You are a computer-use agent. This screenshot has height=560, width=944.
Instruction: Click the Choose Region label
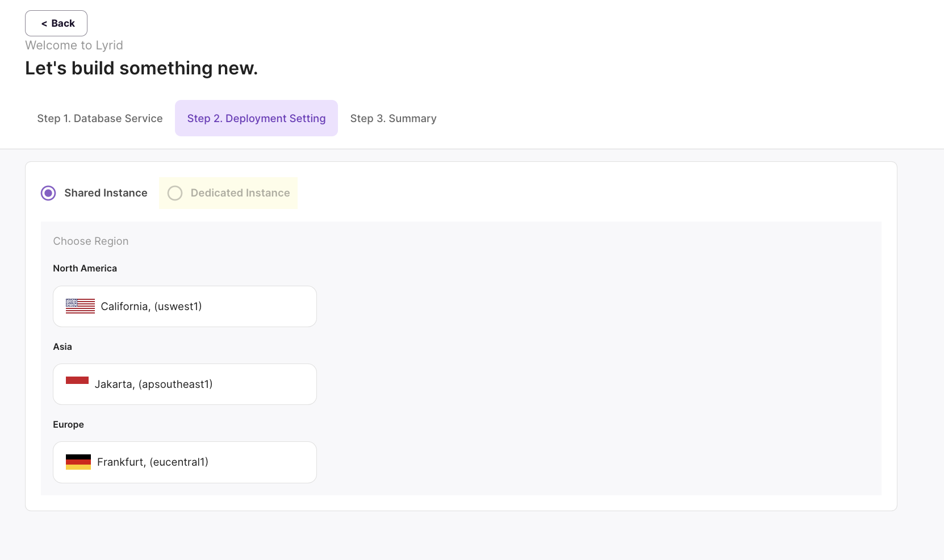pos(91,241)
